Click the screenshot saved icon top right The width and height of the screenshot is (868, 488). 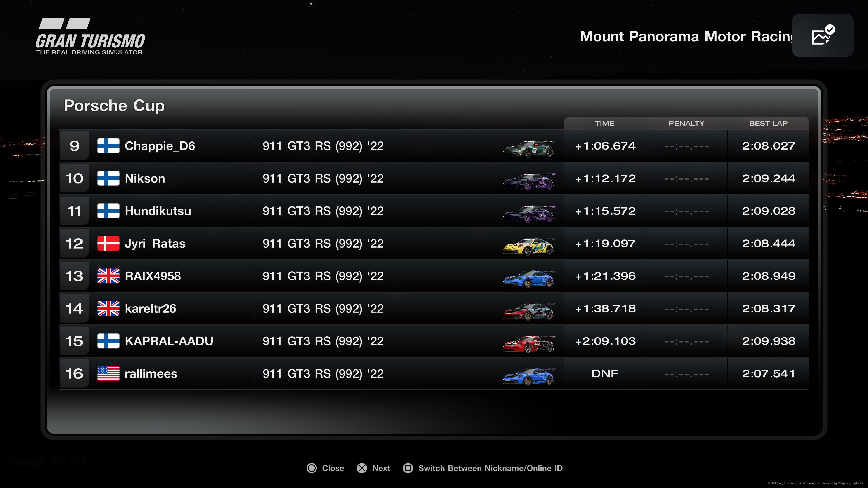coord(823,35)
